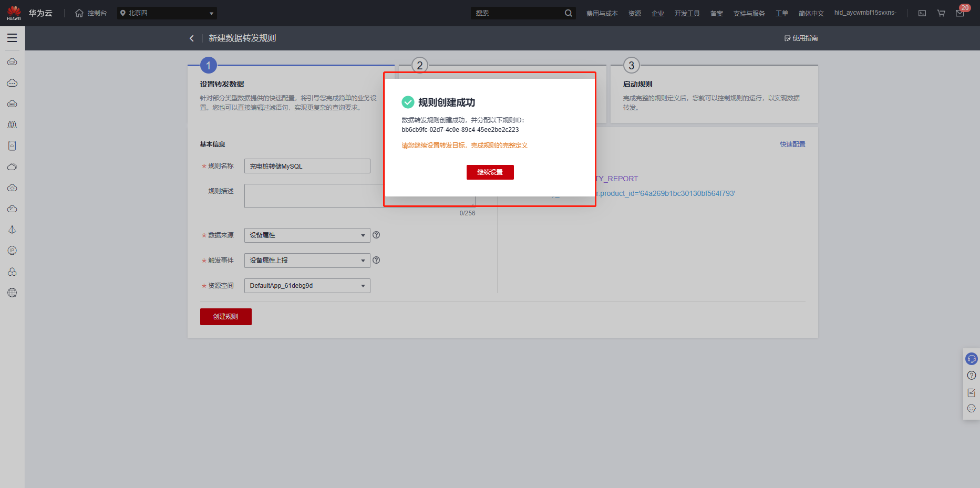The width and height of the screenshot is (980, 488).
Task: Open the hamburger service list menu
Action: coord(12,38)
